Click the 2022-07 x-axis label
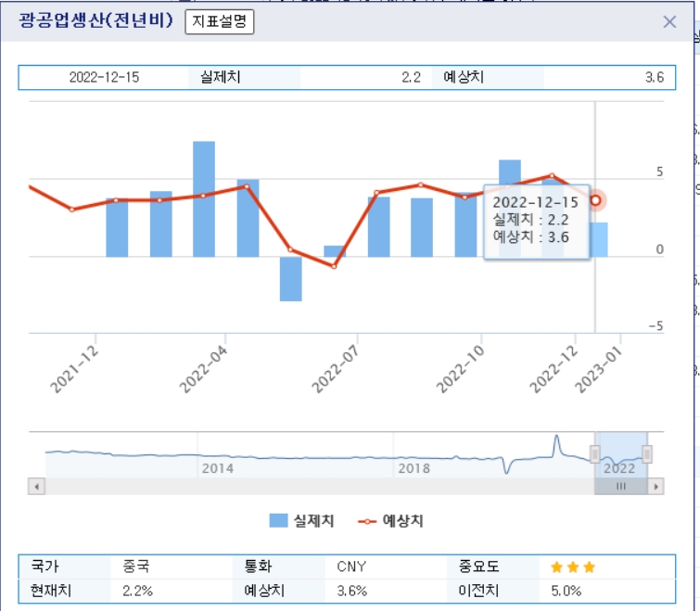This screenshot has width=700, height=611. click(336, 369)
